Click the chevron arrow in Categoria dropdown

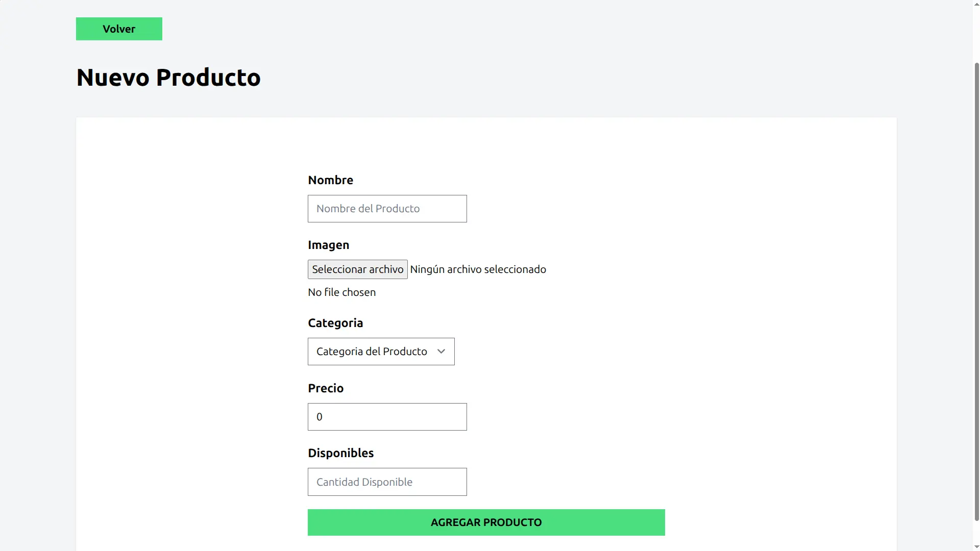(x=441, y=352)
